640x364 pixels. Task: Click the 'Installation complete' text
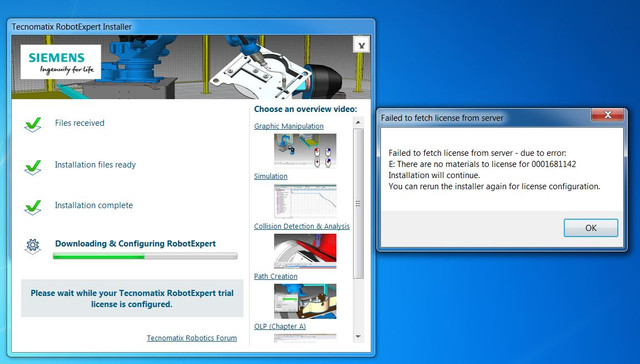click(94, 205)
